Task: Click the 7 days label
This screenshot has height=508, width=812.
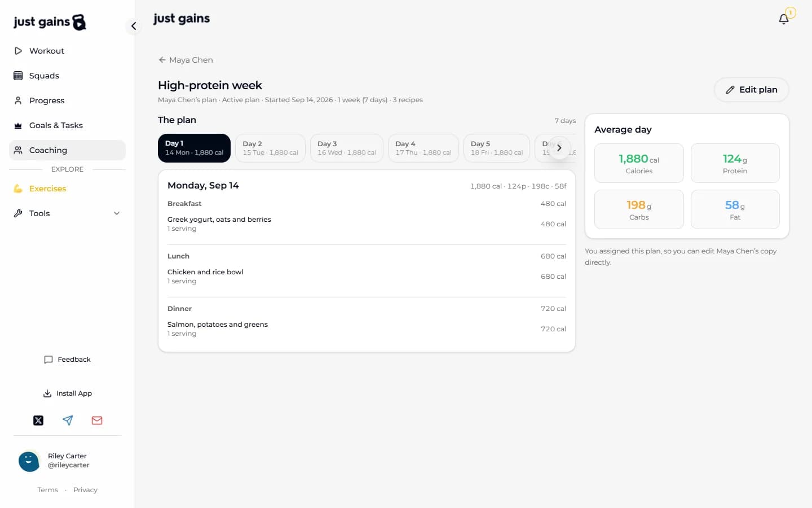Action: point(565,121)
